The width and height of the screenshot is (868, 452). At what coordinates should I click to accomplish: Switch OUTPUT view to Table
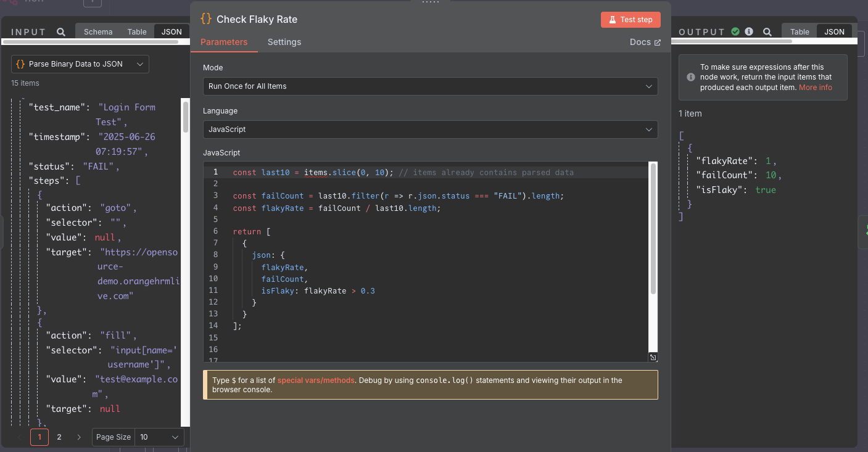coord(800,32)
